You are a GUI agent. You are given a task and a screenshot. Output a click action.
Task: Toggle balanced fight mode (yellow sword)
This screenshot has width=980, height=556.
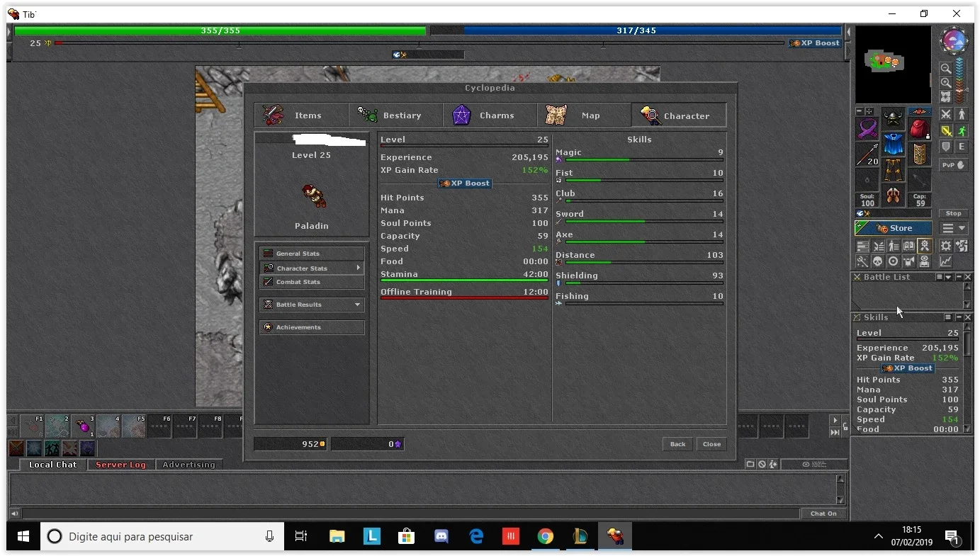click(946, 130)
